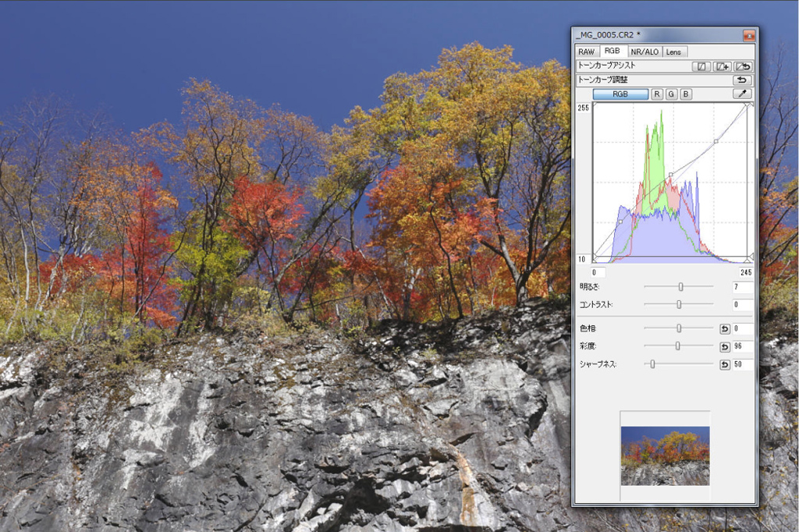Reset the tone curve adjustment
The height and width of the screenshot is (532, 799).
pyautogui.click(x=744, y=80)
